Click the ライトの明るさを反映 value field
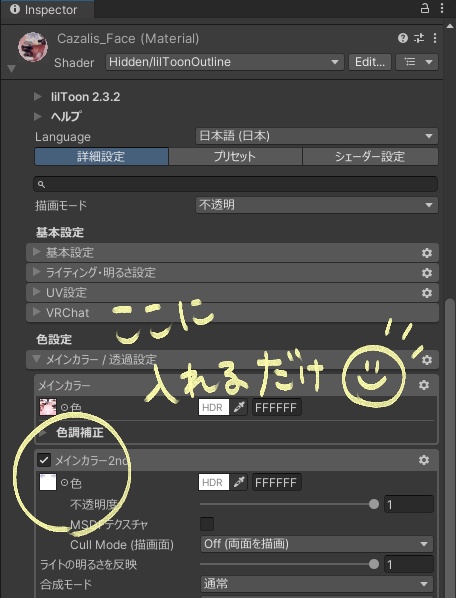 pos(409,564)
